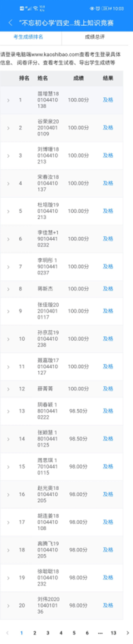Expand the rank 20 row chevron
The image size is (133, 644).
pyautogui.click(x=8, y=606)
